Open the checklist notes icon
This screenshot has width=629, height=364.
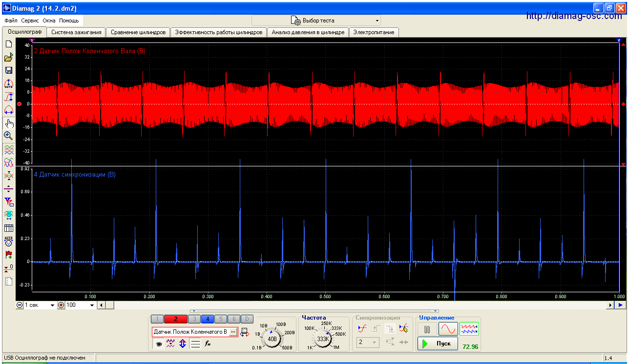pyautogui.click(x=8, y=281)
